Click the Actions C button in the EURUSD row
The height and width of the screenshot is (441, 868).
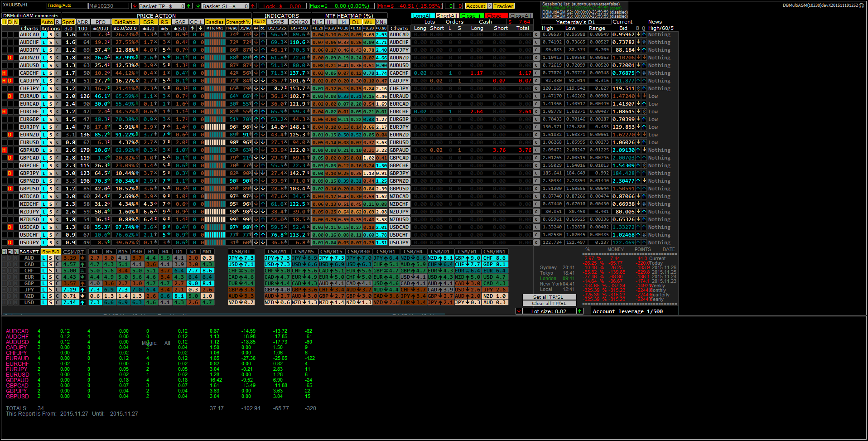click(58, 142)
